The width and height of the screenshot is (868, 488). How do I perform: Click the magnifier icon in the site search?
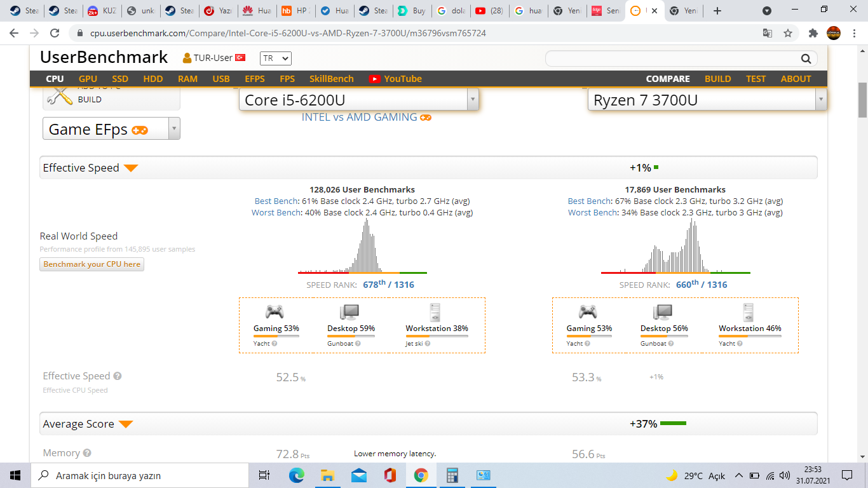(806, 59)
